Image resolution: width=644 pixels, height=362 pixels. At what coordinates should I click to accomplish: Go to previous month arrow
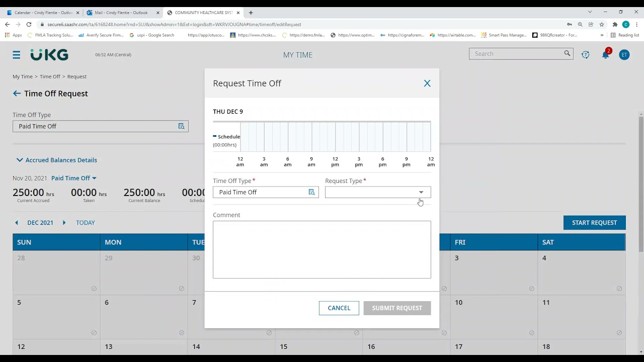point(17,223)
